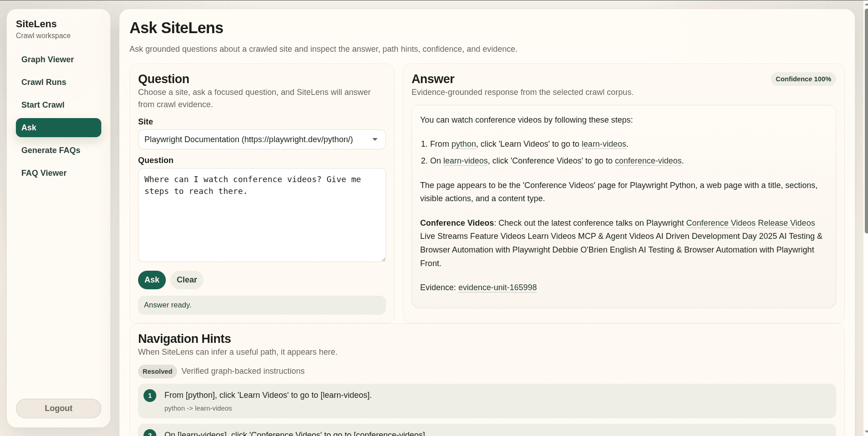Open the python link in step 1

(463, 144)
